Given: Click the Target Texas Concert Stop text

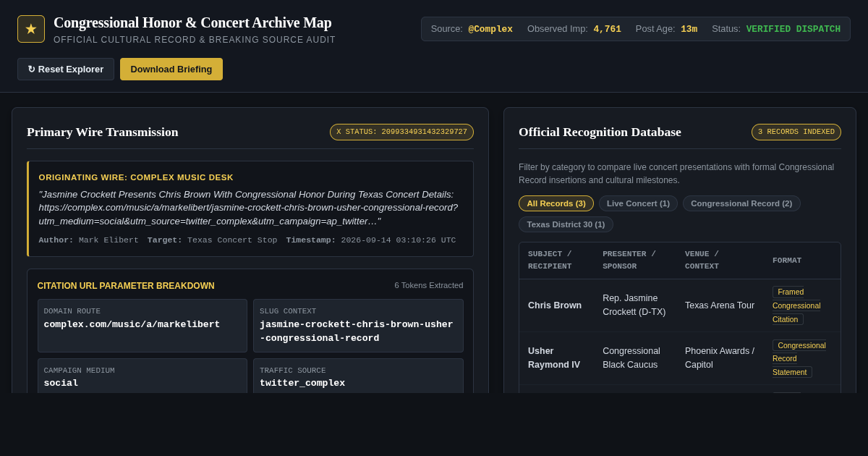Looking at the screenshot, I should click(x=212, y=240).
